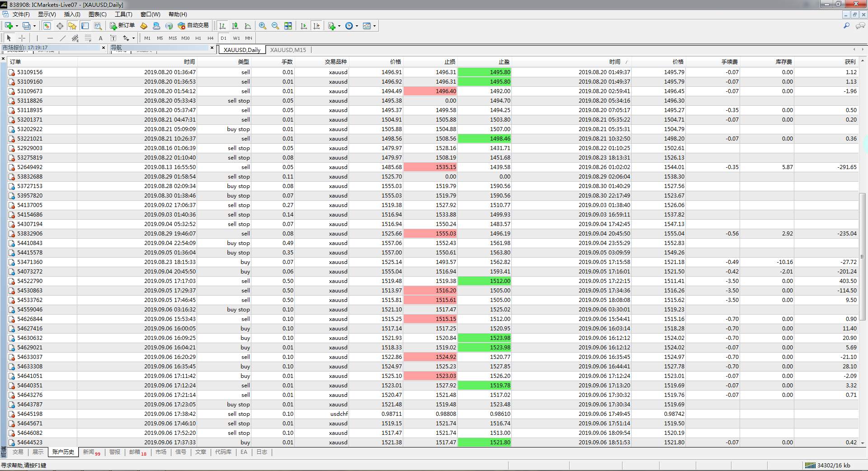Image resolution: width=868 pixels, height=471 pixels.
Task: Click the scrollbar down arrow of history list
Action: coord(863,443)
